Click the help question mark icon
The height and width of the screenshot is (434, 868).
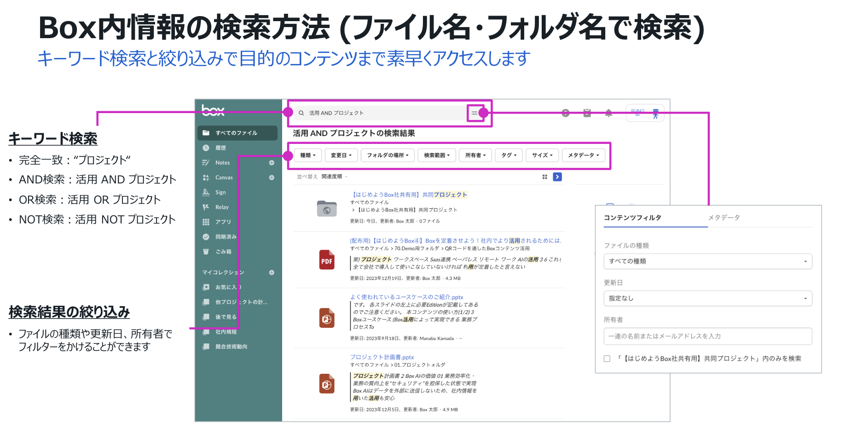point(566,113)
